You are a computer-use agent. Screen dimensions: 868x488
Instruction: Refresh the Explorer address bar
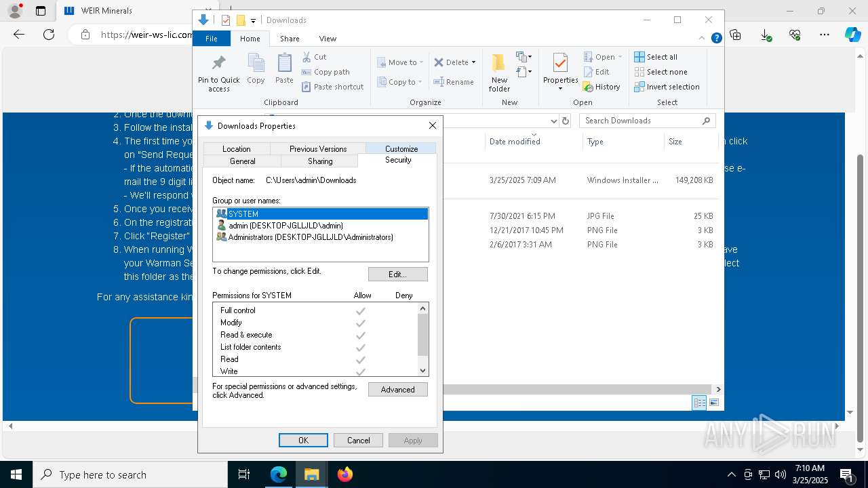pyautogui.click(x=566, y=121)
